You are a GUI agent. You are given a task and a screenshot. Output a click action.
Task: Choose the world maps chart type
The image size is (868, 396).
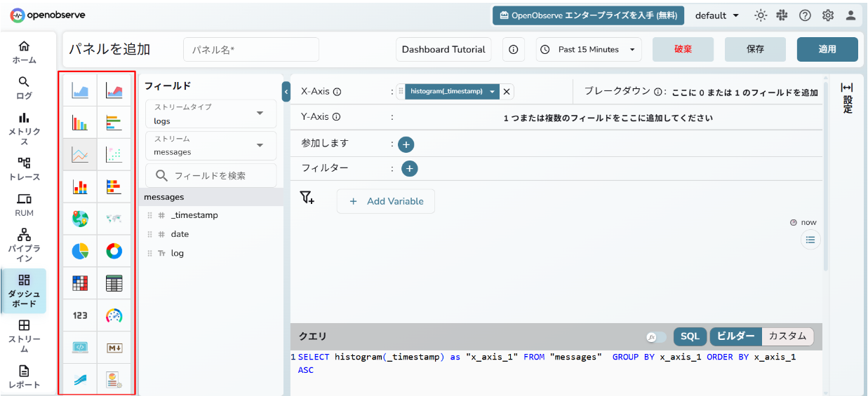(x=114, y=219)
